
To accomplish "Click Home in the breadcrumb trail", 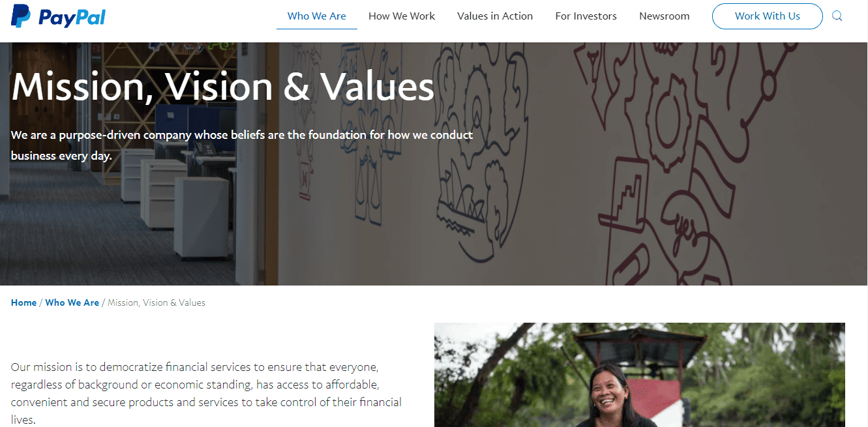I will [23, 302].
